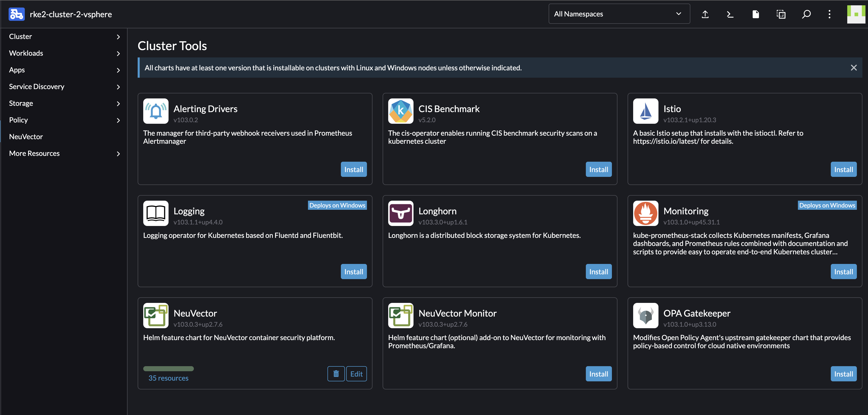Open the three-dot more options menu

(829, 14)
